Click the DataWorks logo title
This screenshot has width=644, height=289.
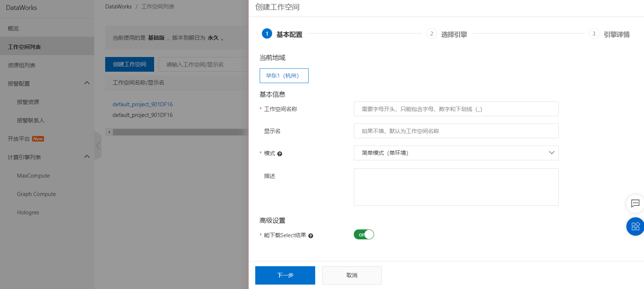(21, 8)
